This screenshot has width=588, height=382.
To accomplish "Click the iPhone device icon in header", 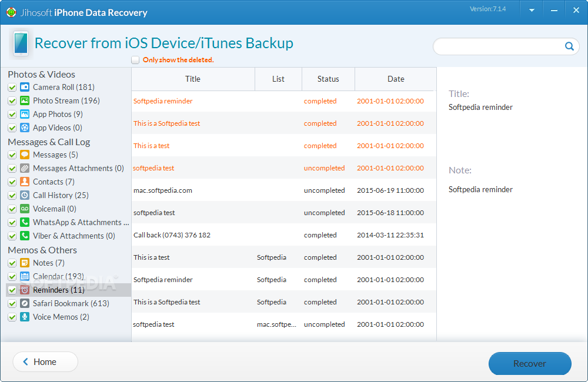I will click(x=21, y=43).
